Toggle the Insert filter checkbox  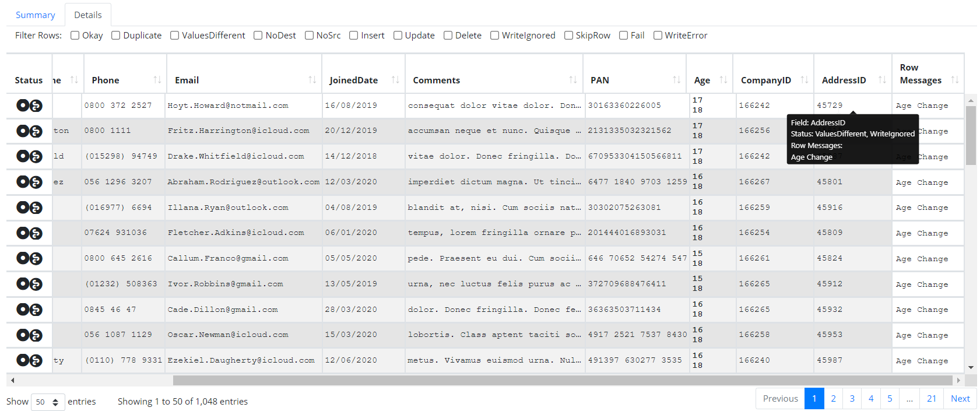tap(354, 36)
